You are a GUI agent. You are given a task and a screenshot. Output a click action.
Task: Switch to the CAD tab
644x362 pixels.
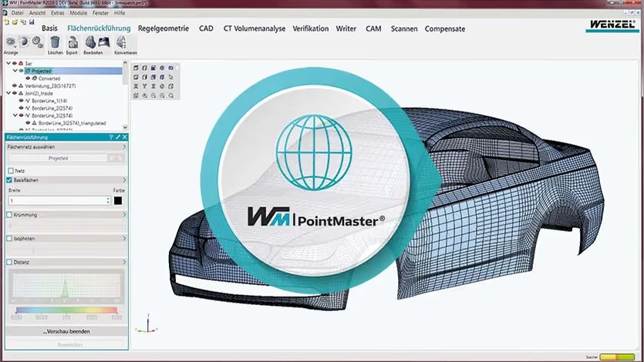point(206,28)
